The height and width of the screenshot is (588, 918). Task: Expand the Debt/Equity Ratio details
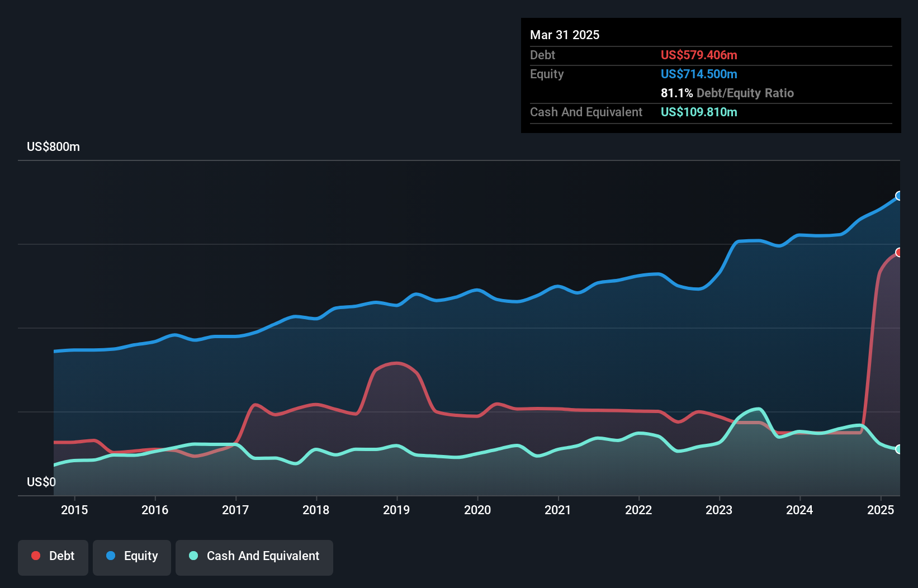coord(727,93)
